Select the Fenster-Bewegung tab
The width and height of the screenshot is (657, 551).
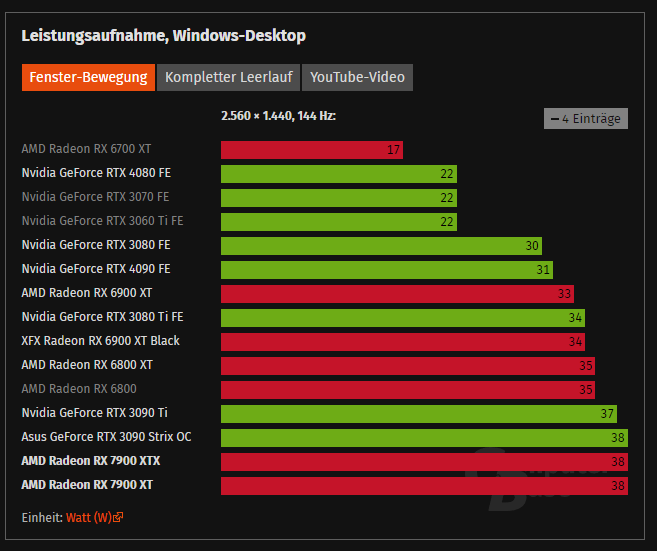tap(88, 78)
